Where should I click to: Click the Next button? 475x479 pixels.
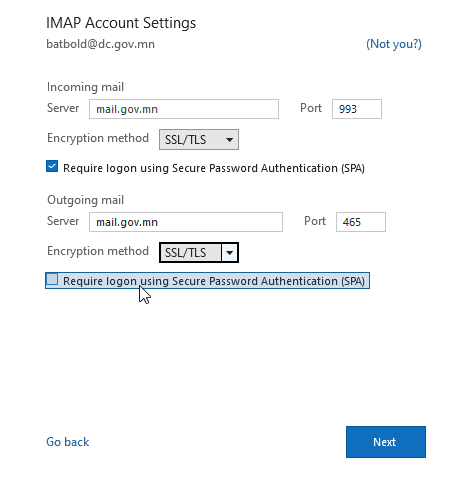[386, 442]
